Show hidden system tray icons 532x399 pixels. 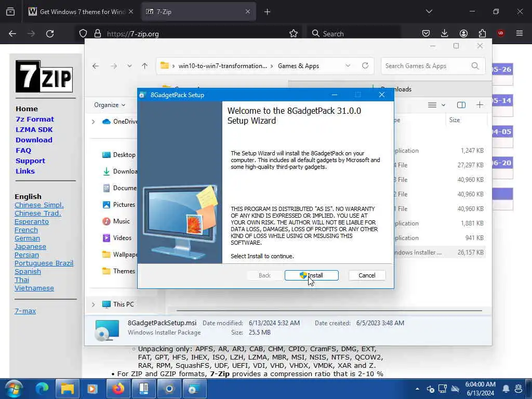click(x=417, y=389)
